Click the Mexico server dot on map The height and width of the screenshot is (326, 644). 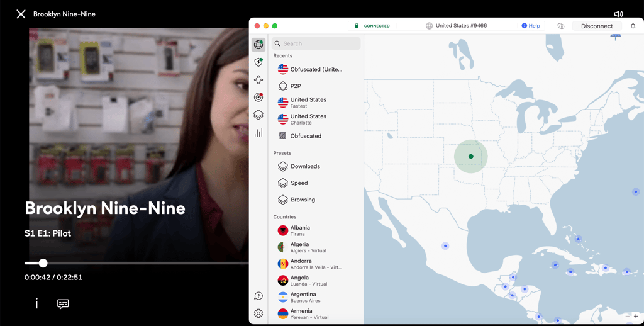[445, 246]
